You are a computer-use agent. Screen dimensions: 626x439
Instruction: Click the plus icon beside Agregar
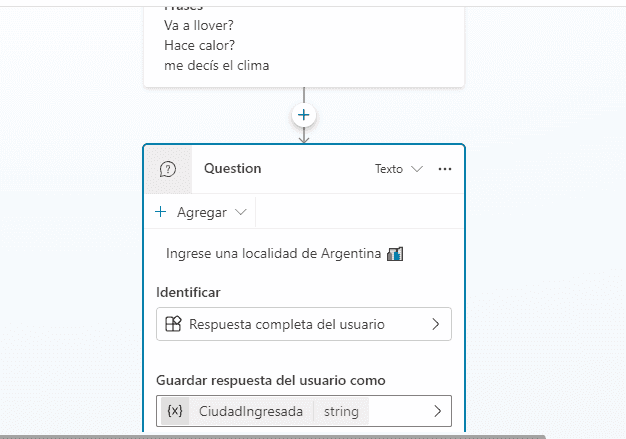pos(160,212)
